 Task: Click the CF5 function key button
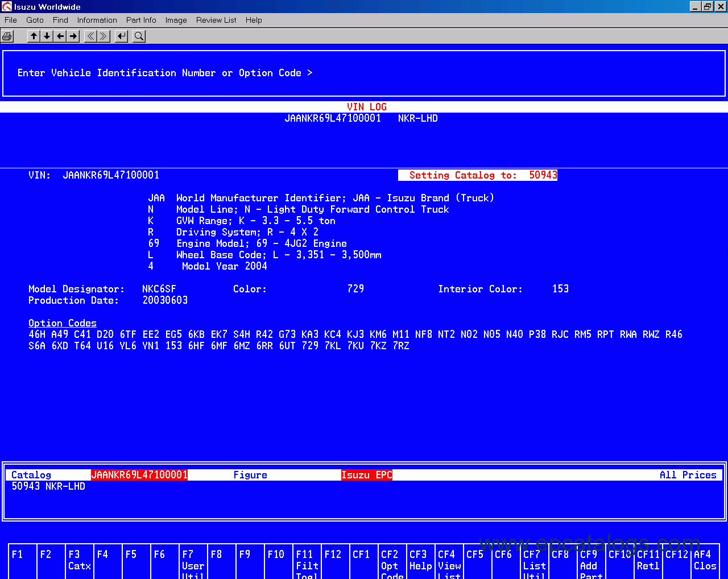[478, 561]
